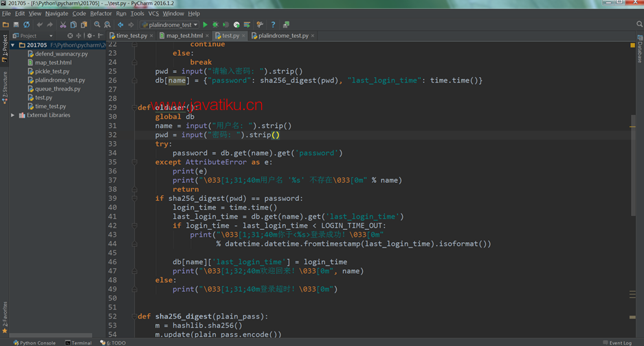Image resolution: width=644 pixels, height=346 pixels.
Task: Click the Save All disk icon
Action: pos(16,25)
